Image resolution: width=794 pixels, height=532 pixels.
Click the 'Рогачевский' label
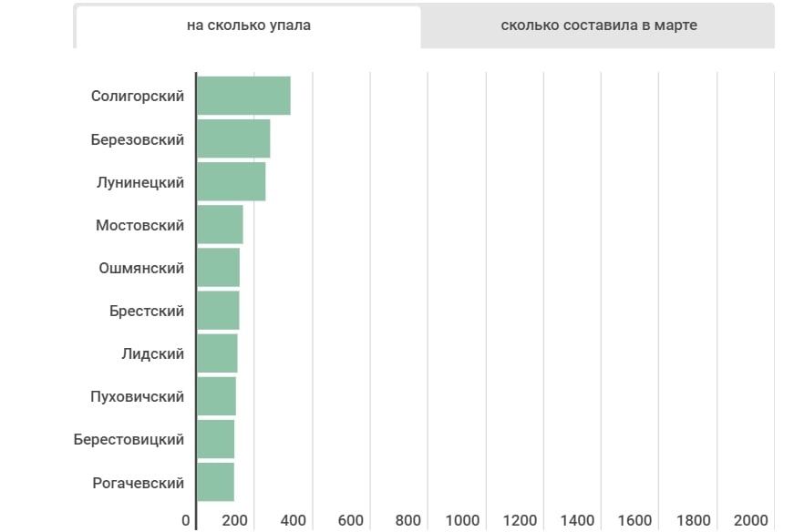point(138,484)
